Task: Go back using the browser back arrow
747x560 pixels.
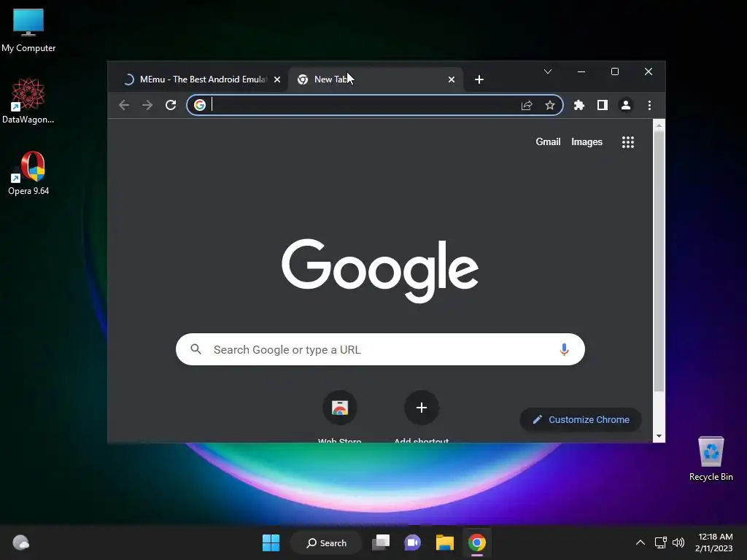Action: coord(124,105)
